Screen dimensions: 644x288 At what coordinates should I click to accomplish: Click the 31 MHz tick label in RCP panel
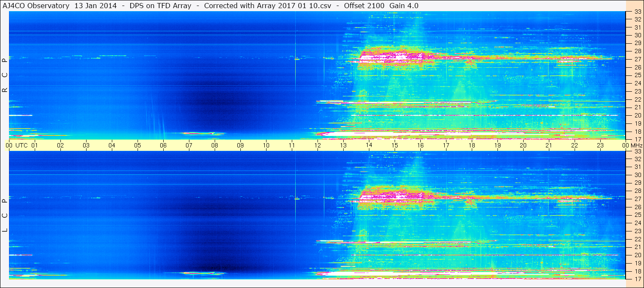638,27
